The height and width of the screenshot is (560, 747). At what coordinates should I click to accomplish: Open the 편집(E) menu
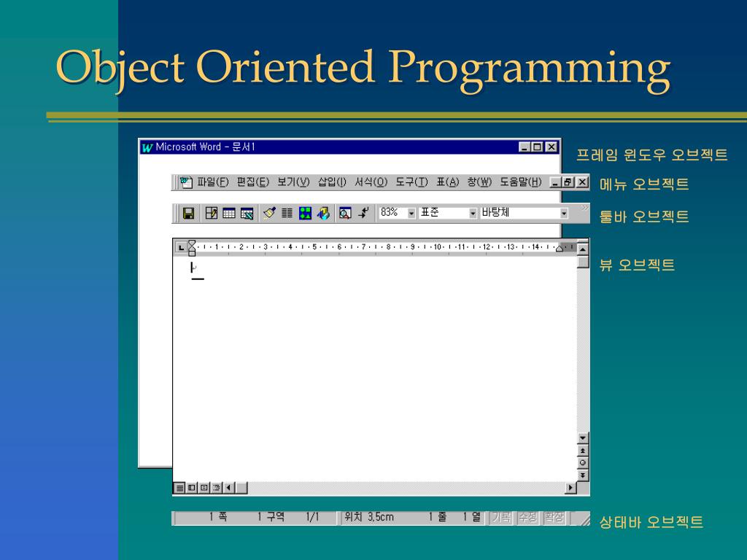tap(253, 182)
